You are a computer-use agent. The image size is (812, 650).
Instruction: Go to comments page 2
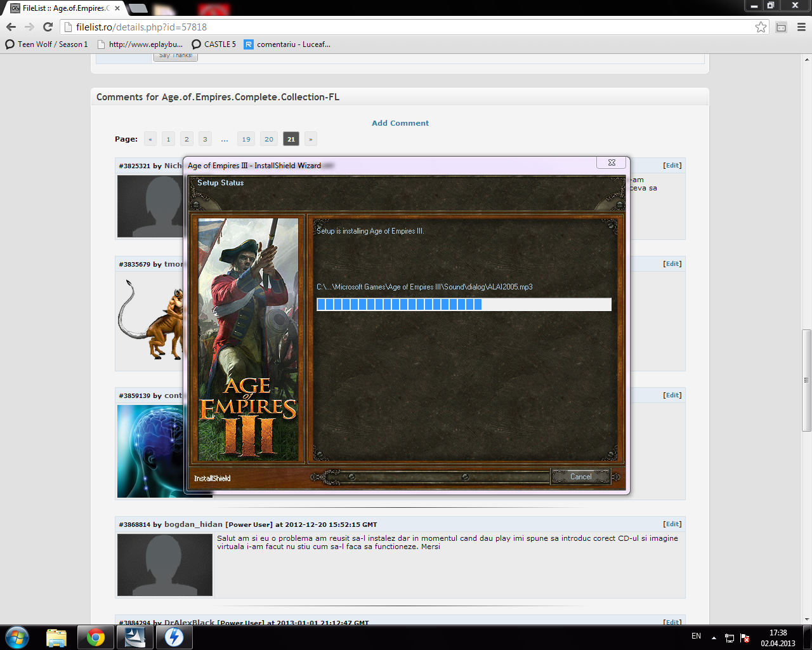[x=187, y=139]
